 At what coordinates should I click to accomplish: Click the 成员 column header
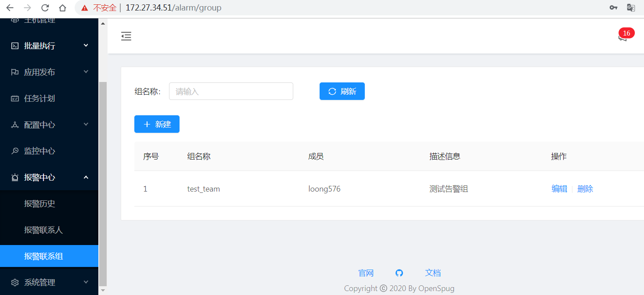[316, 156]
